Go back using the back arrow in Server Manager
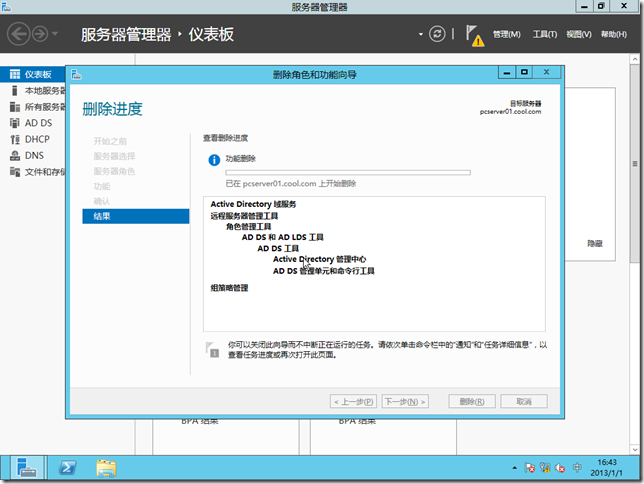Image resolution: width=644 pixels, height=484 pixels. click(x=18, y=34)
